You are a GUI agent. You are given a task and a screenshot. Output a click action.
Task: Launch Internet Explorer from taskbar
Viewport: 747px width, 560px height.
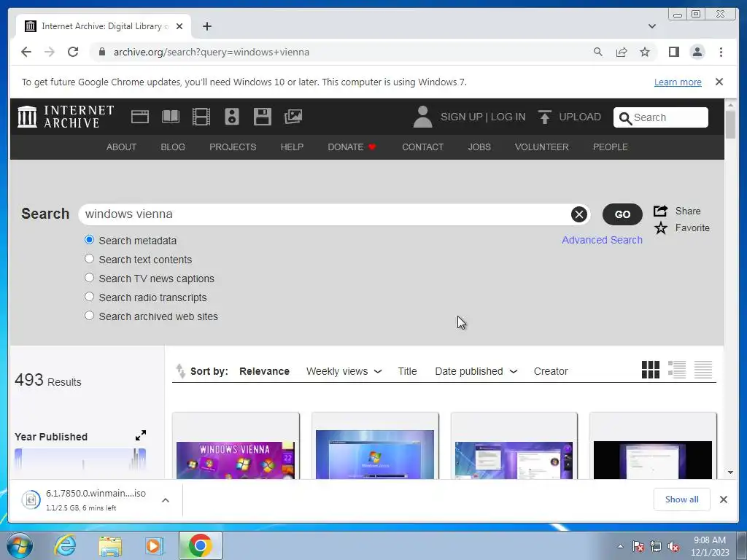click(x=65, y=545)
